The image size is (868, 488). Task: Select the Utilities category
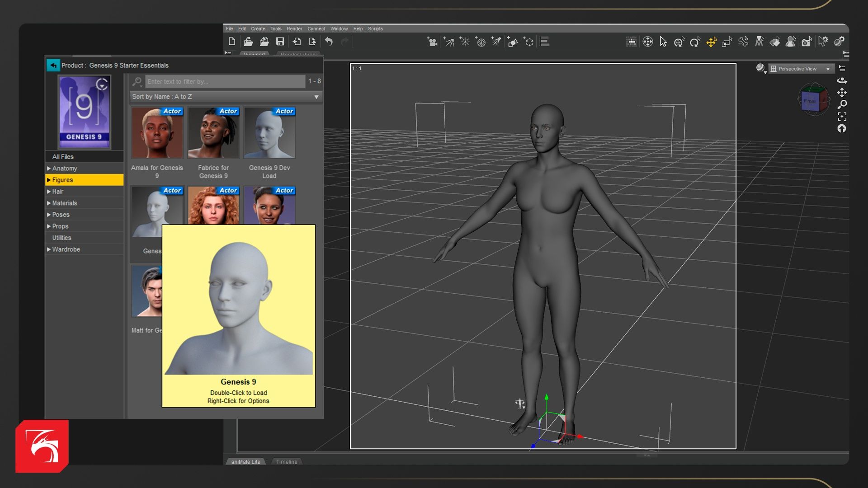pyautogui.click(x=84, y=238)
